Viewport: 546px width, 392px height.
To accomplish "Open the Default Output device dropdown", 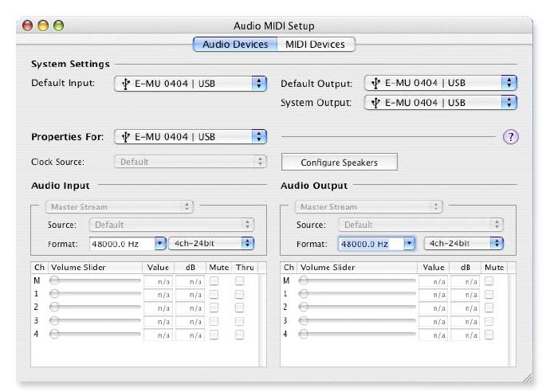I will (441, 83).
